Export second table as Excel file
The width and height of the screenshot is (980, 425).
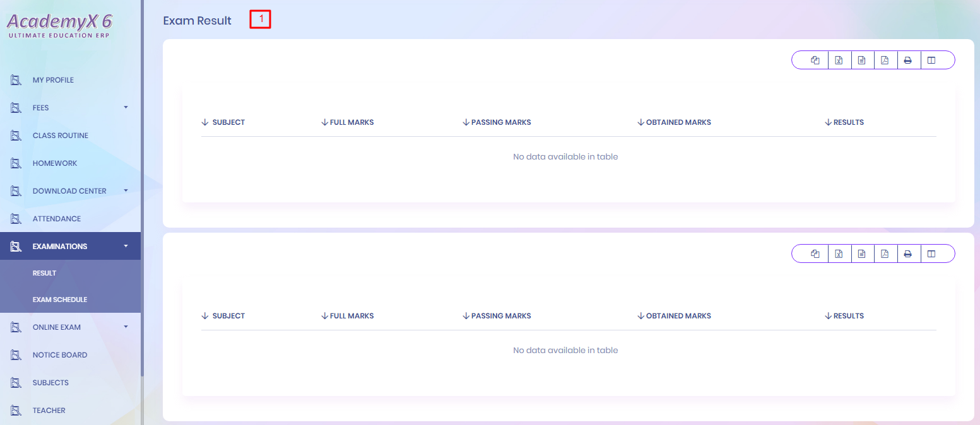(x=839, y=254)
